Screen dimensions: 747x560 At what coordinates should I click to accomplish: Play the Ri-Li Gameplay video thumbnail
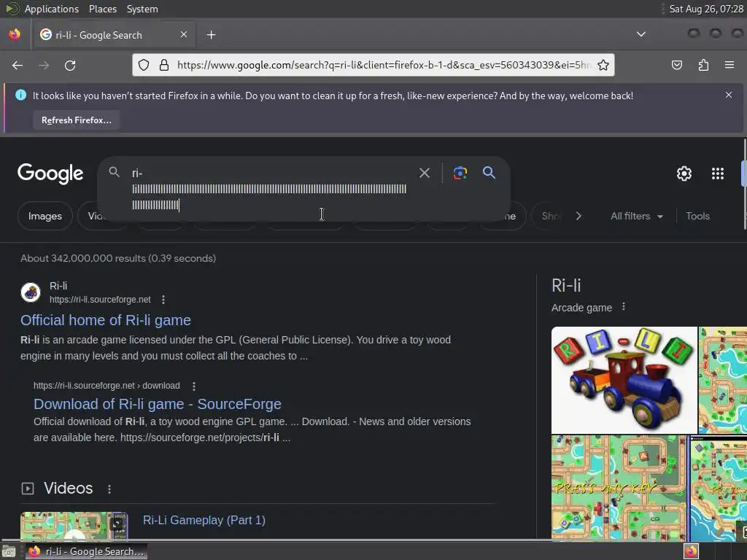74,526
